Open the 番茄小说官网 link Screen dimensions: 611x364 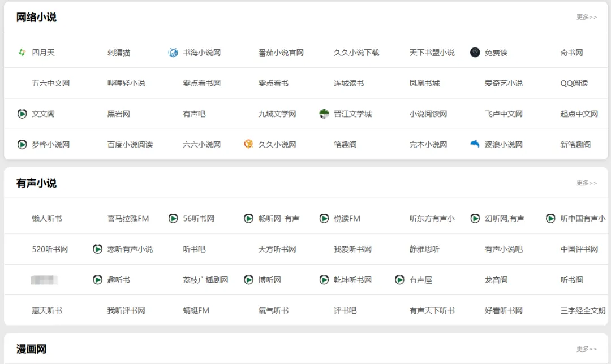click(x=281, y=53)
